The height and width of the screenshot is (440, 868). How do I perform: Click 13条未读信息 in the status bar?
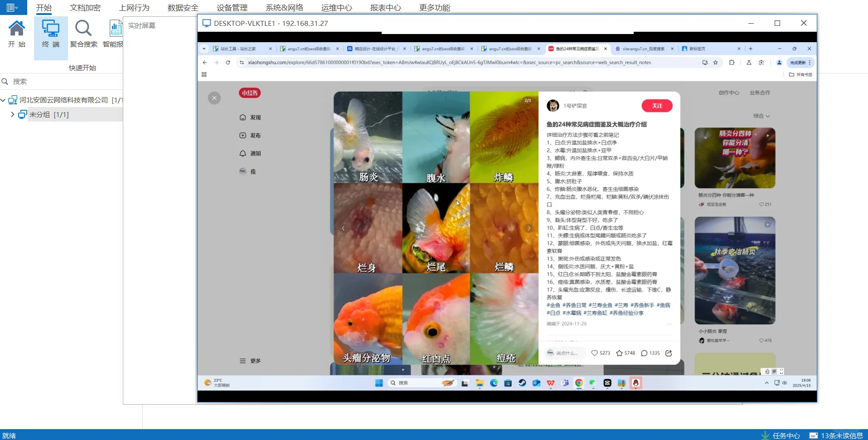[x=841, y=435]
